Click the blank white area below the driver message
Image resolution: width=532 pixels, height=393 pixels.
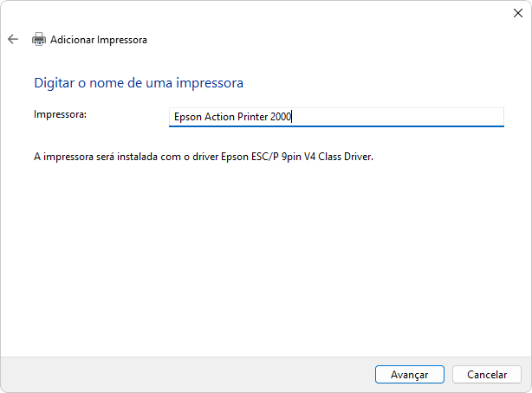pyautogui.click(x=266, y=258)
